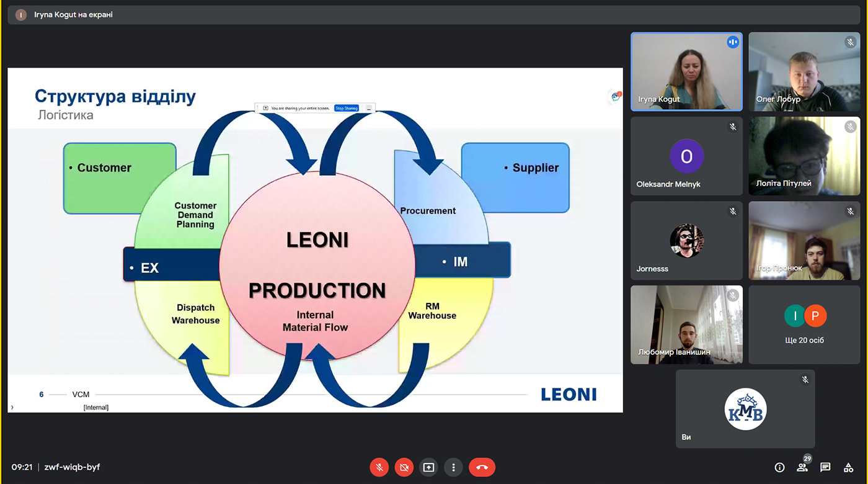Click the slide title 'Структура відділу'
This screenshot has width=868, height=484.
[115, 97]
